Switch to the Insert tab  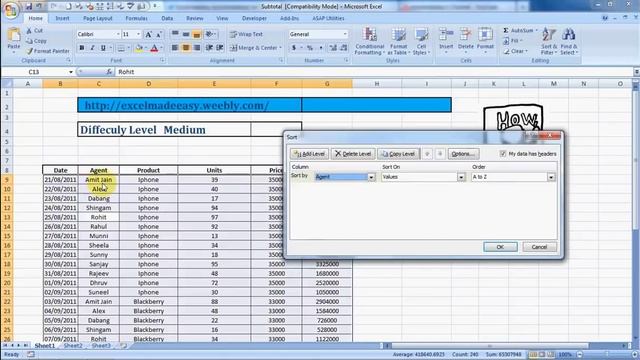[62, 18]
